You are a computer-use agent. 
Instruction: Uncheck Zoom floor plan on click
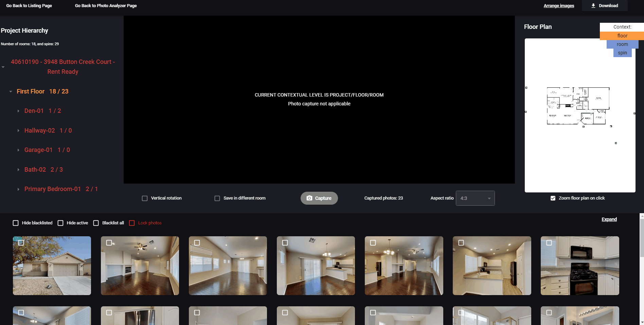pos(553,198)
